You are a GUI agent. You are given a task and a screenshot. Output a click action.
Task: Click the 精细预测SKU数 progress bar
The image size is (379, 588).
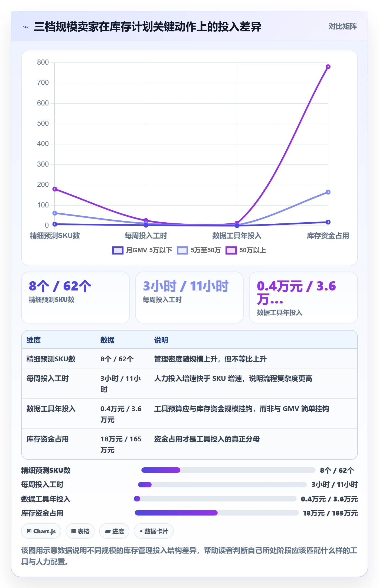228,470
